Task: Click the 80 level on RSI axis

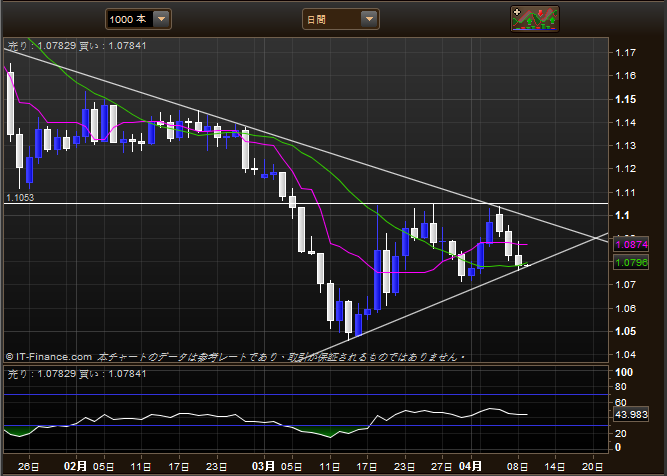Action: tap(621, 387)
